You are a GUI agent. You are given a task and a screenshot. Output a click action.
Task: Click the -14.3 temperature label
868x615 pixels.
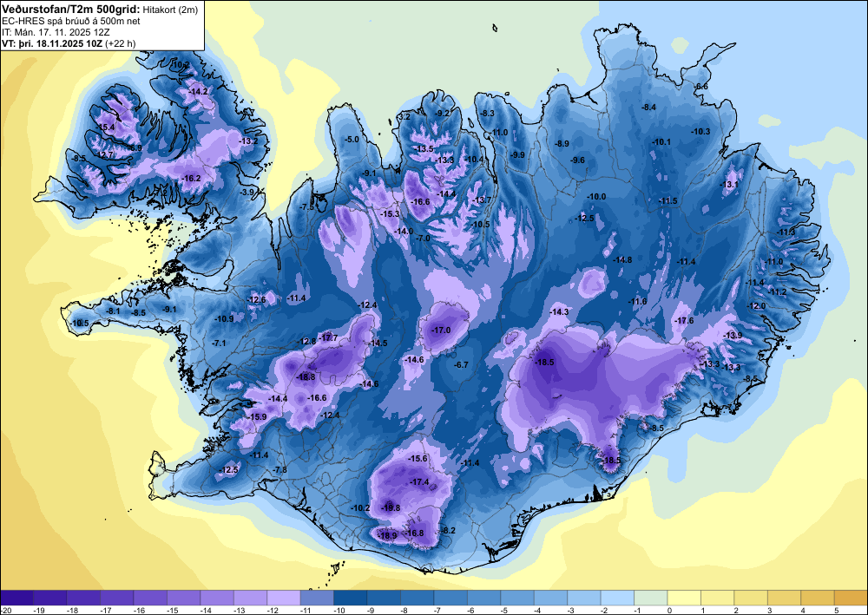click(x=559, y=312)
